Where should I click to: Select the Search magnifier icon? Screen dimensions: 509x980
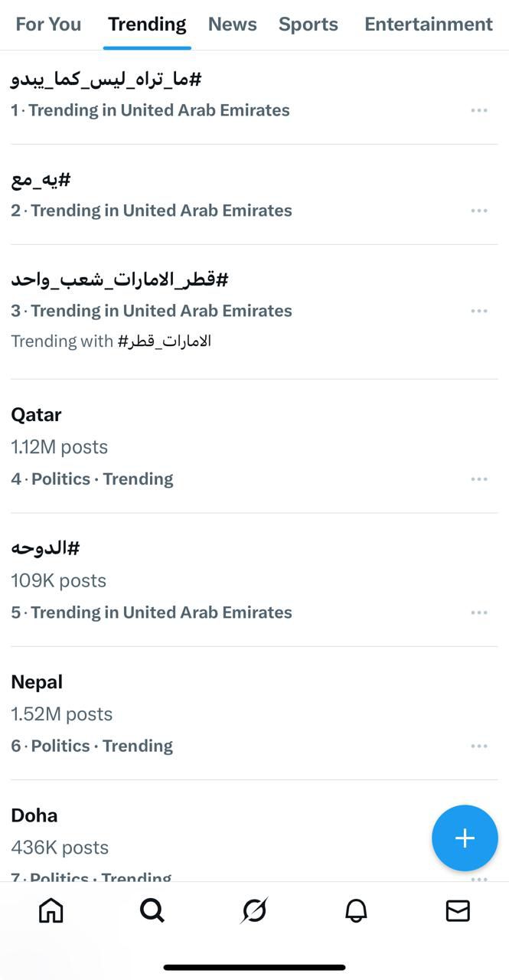(152, 910)
